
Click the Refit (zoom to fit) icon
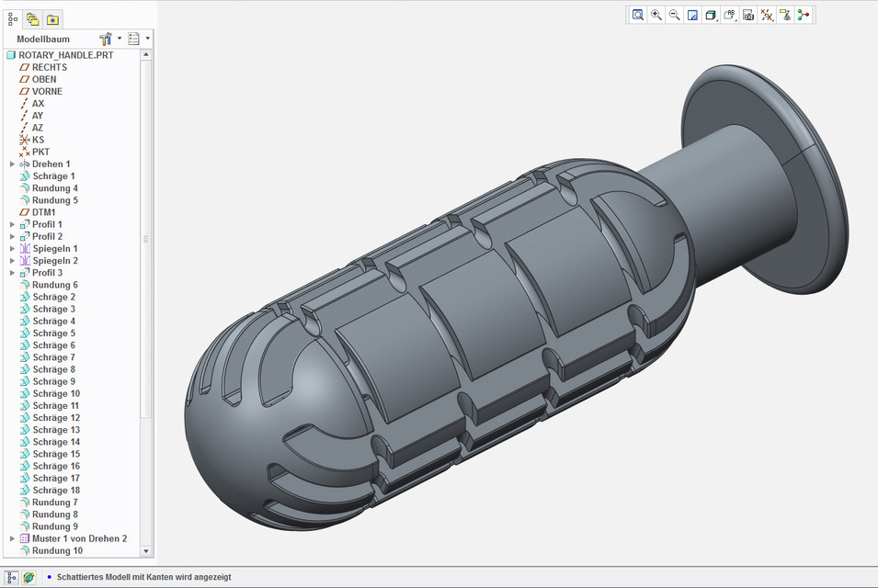638,15
